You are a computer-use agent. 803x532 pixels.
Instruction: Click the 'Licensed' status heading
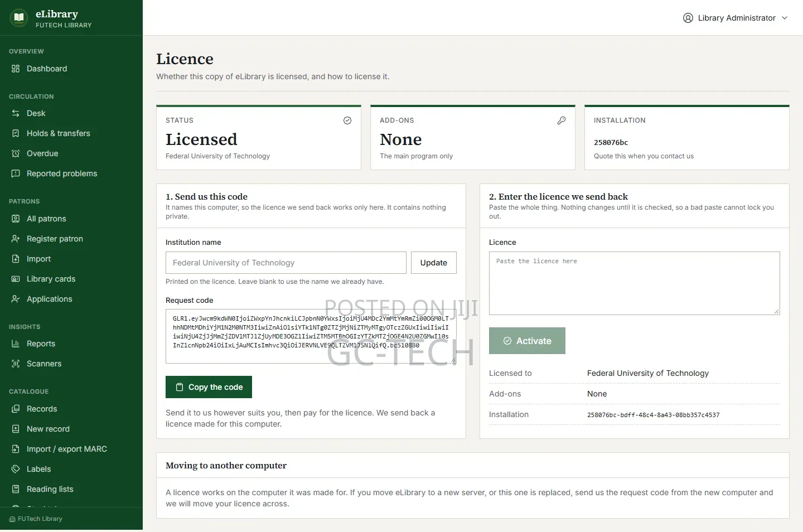[x=201, y=139]
